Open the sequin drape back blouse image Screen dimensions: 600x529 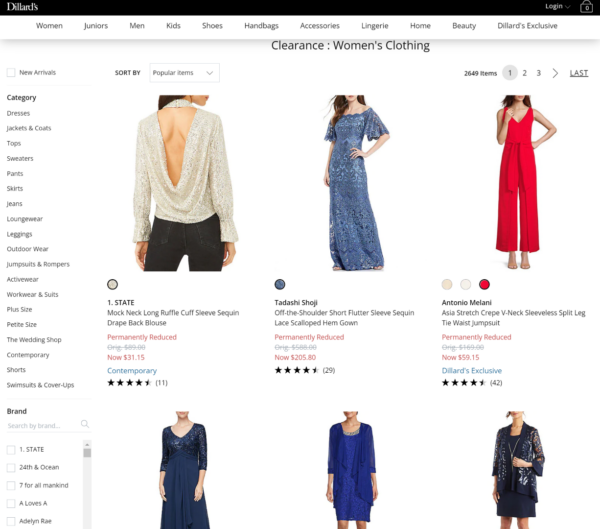185,183
